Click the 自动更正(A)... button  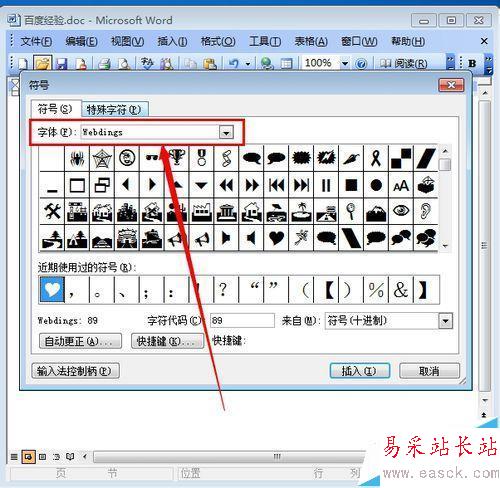point(80,341)
